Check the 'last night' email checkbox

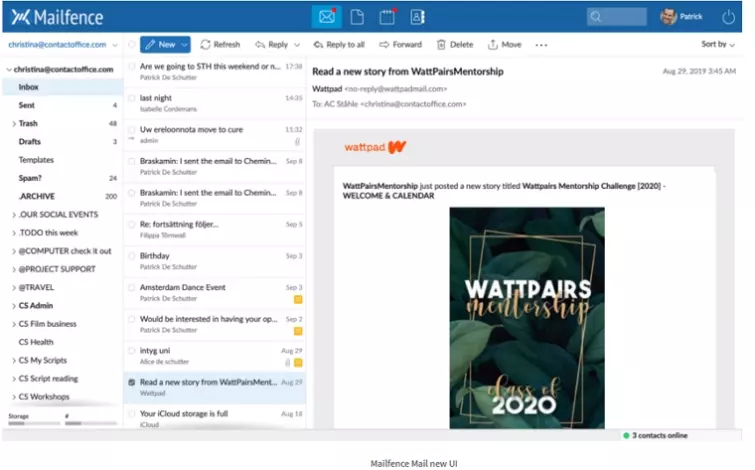(131, 98)
